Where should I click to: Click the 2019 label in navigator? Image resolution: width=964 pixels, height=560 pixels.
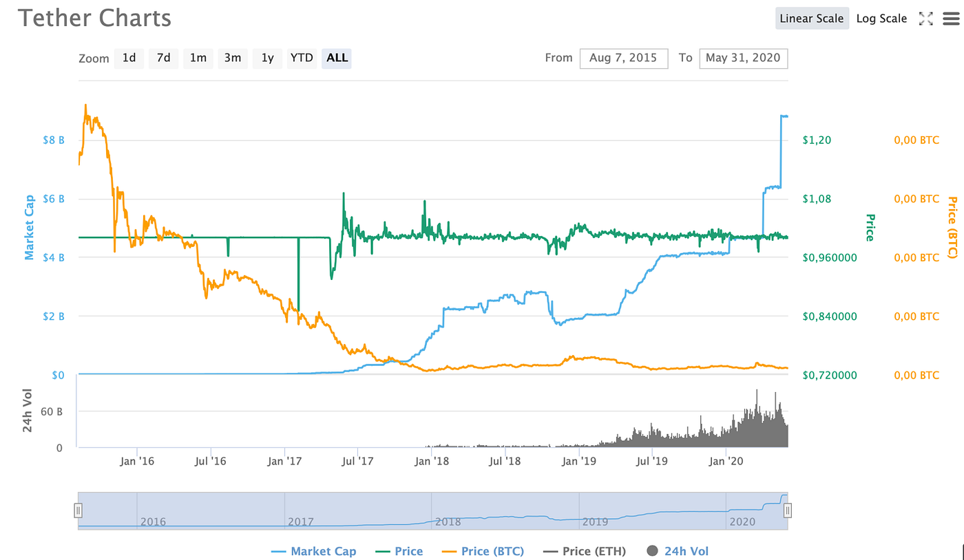click(x=595, y=521)
